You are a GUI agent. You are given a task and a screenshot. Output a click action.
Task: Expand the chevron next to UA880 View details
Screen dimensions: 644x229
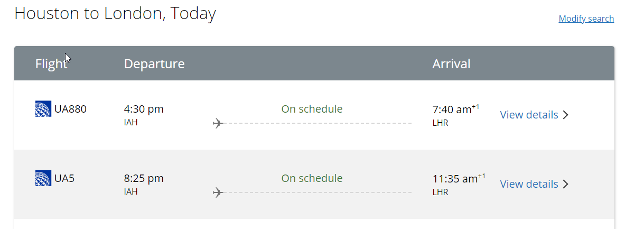[565, 115]
